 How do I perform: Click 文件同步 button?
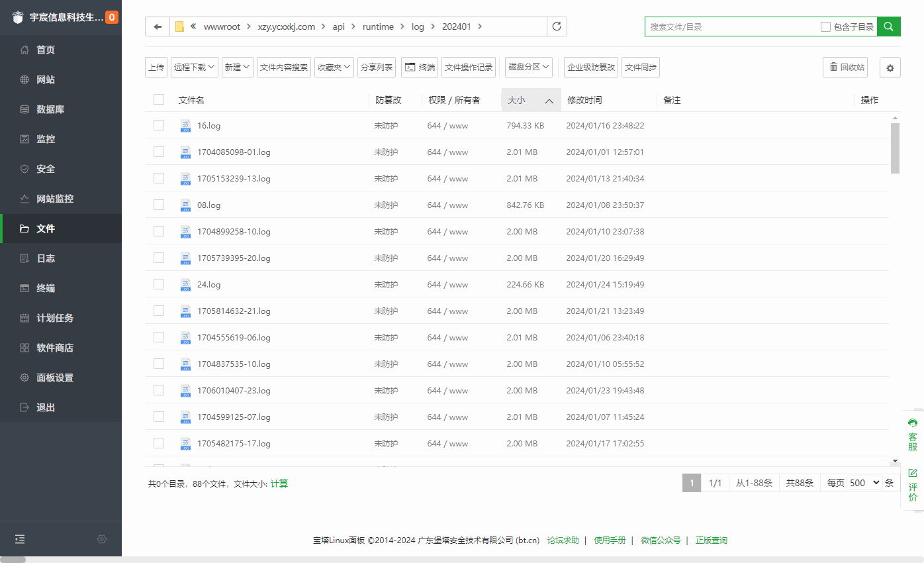pos(641,67)
